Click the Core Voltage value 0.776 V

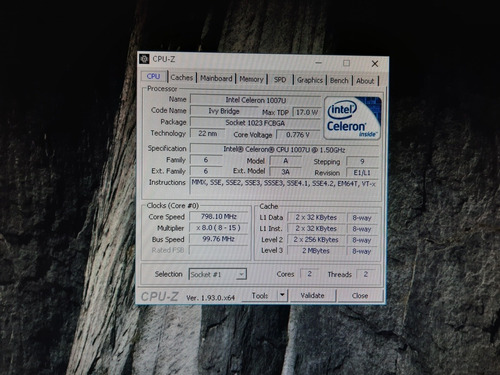(298, 135)
